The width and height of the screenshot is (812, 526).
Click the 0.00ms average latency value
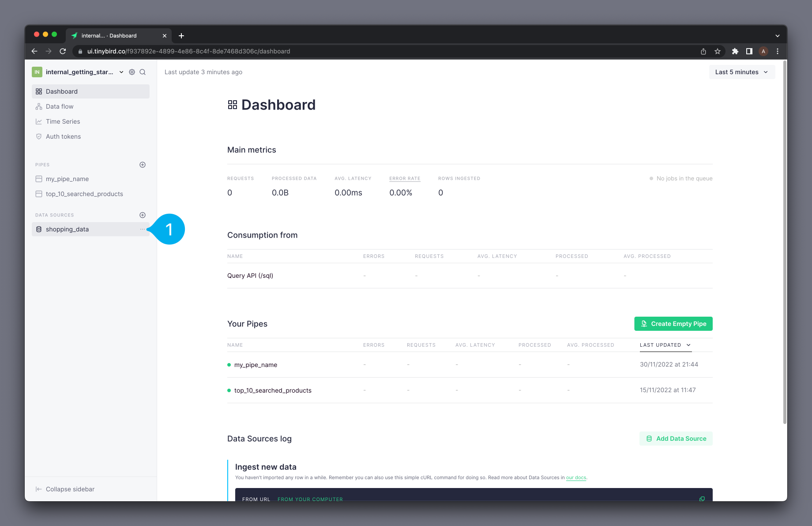(x=348, y=193)
